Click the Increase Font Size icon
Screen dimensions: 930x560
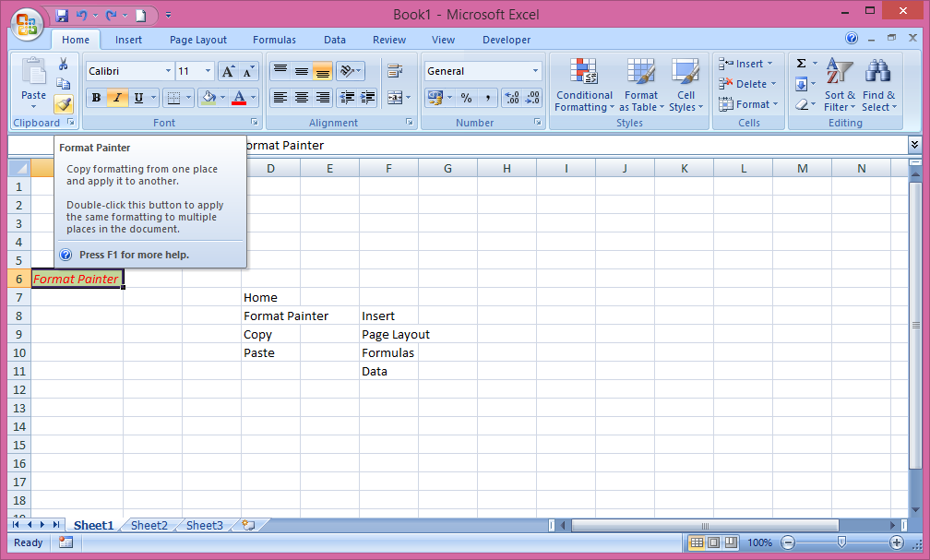coord(227,70)
